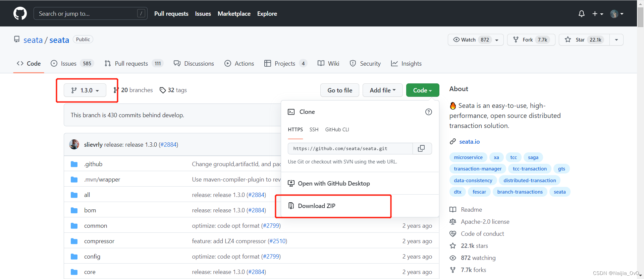Open the GitHub home logo
This screenshot has height=279, width=644.
point(20,14)
